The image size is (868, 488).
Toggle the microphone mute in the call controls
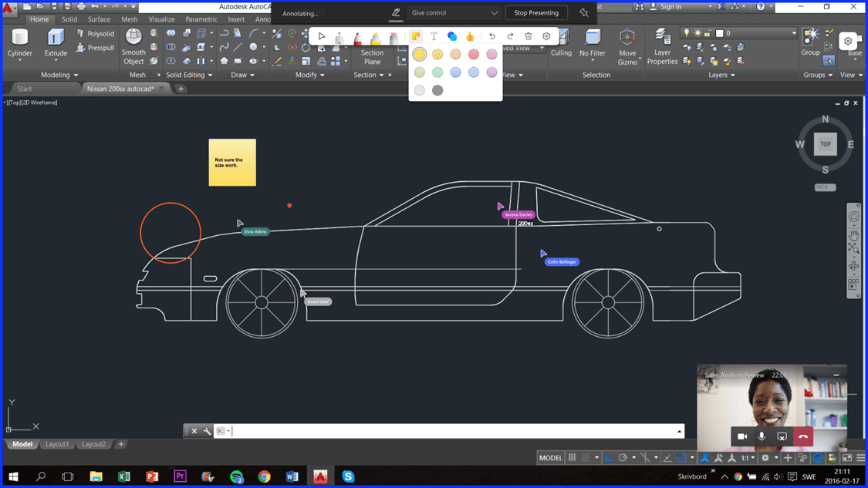pos(762,436)
